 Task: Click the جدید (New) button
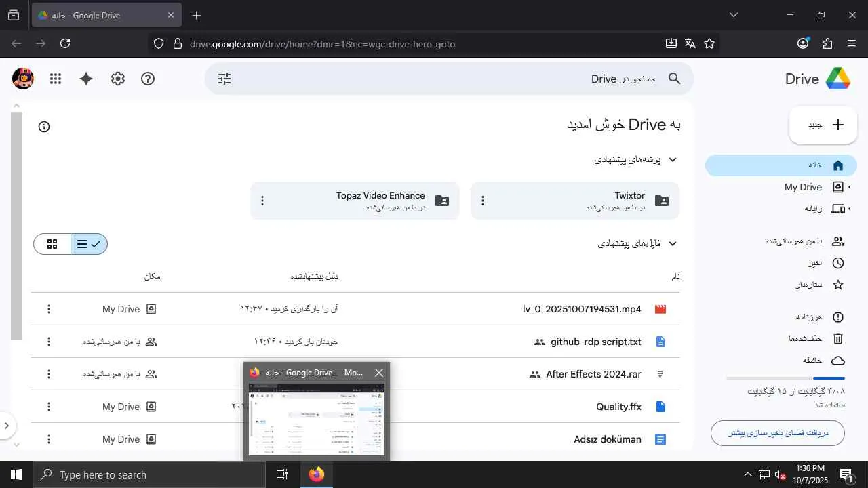click(823, 125)
